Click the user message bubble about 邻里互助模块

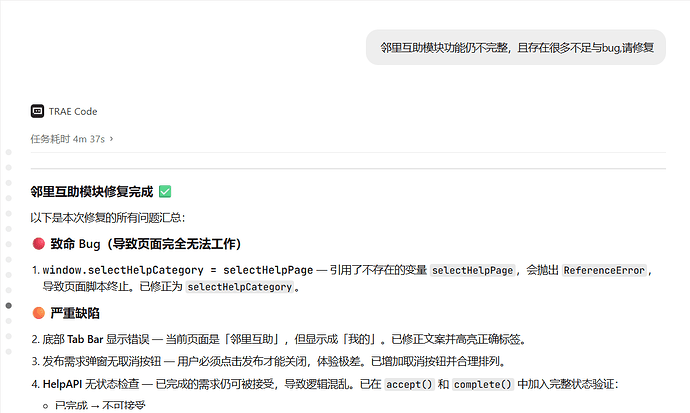pos(516,48)
